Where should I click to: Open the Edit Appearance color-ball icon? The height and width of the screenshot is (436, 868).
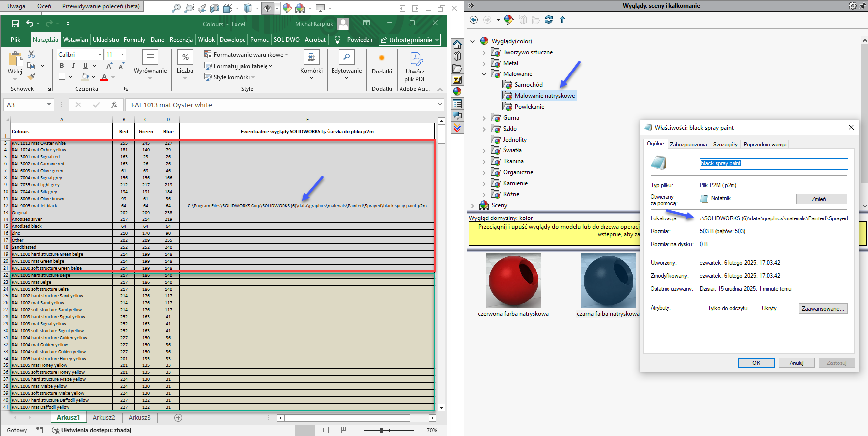point(287,8)
